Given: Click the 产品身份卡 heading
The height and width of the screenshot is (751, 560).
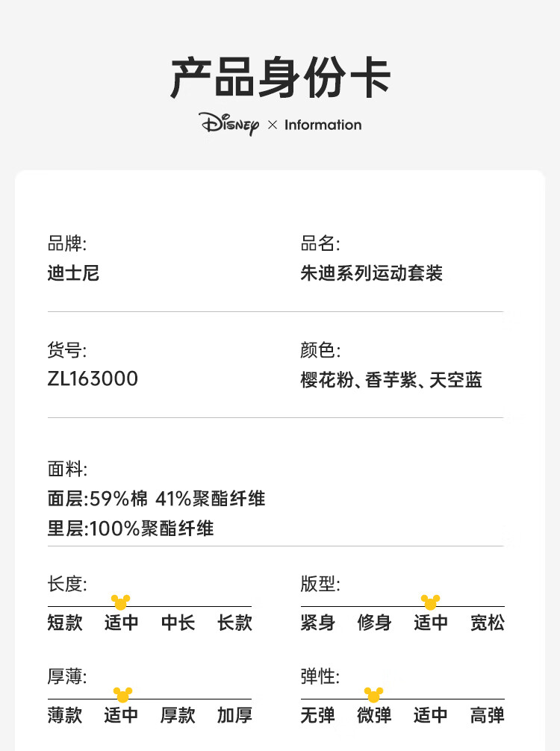Looking at the screenshot, I should [280, 78].
